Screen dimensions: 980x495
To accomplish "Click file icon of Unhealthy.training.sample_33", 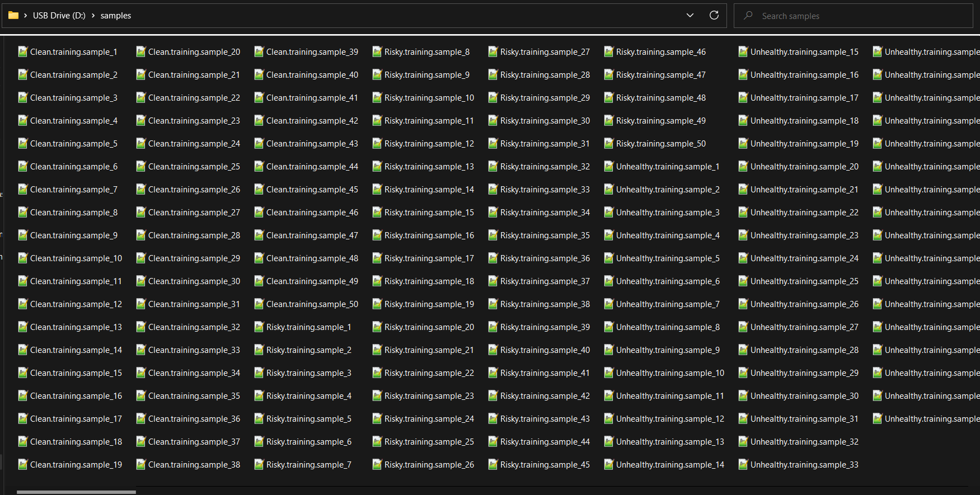I will tap(743, 465).
